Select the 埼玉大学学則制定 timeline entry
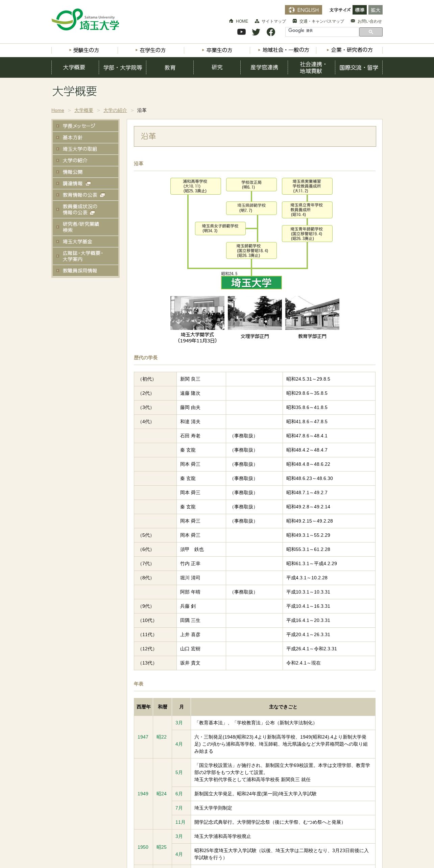434x868 pixels. (283, 808)
